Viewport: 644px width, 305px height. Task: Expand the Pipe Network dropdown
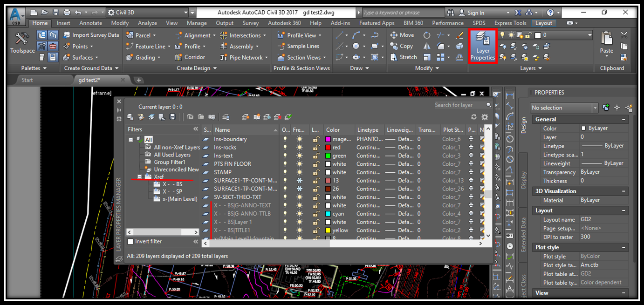tap(266, 58)
